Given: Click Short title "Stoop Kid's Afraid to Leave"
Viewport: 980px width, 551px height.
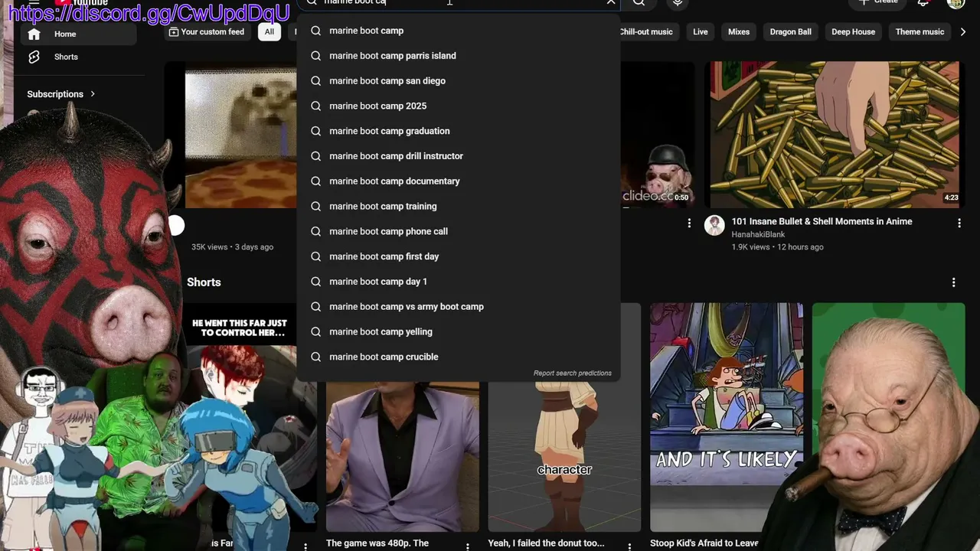Looking at the screenshot, I should pyautogui.click(x=704, y=543).
